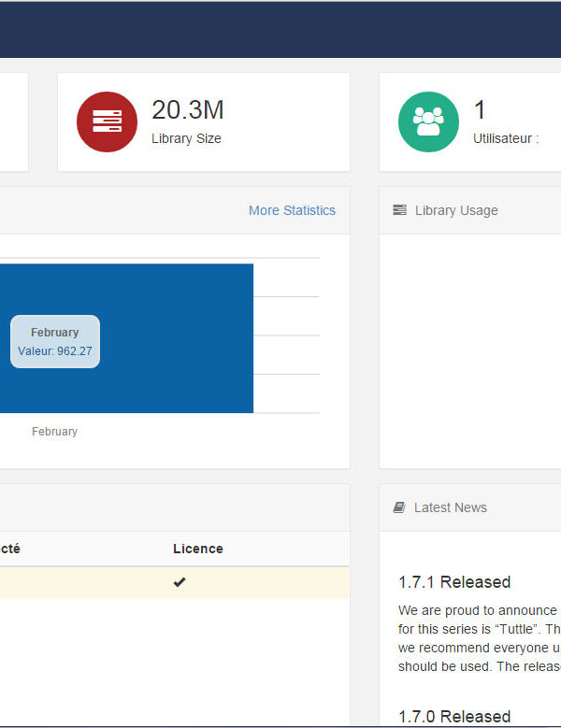Open the 1.7.0 Released news heading
Image resolution: width=561 pixels, height=728 pixels.
coord(454,717)
